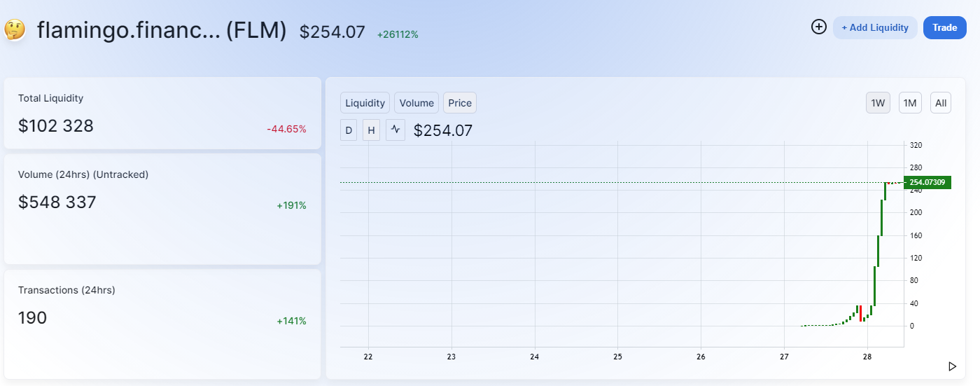Click the green 254.07309 price marker
The image size is (980, 386).
tap(927, 182)
